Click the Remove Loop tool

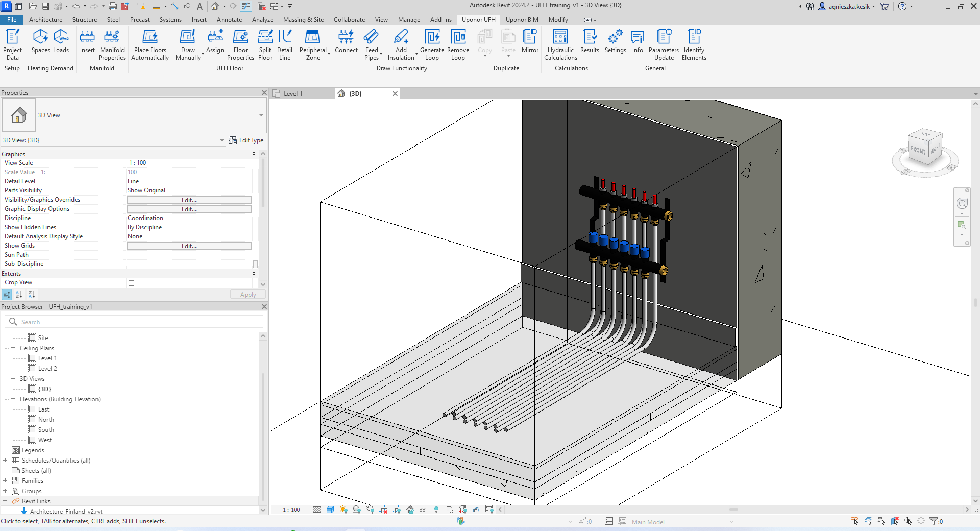pos(458,44)
